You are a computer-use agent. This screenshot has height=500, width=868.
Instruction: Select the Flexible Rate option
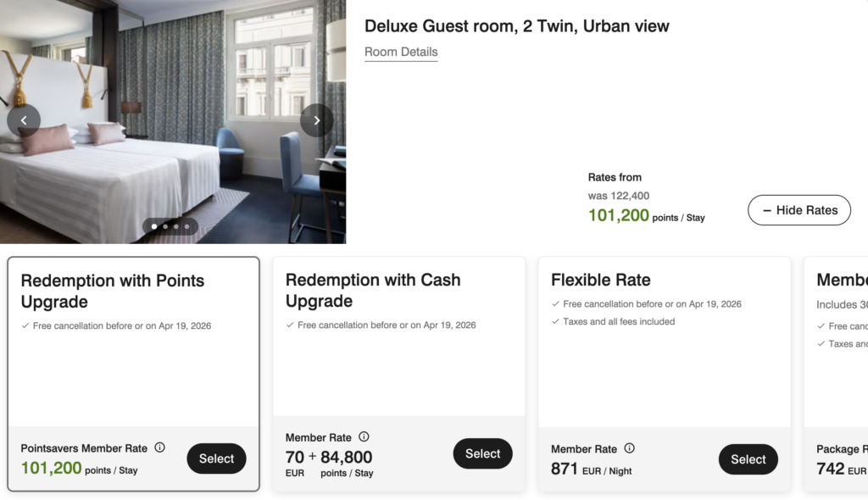pyautogui.click(x=748, y=459)
